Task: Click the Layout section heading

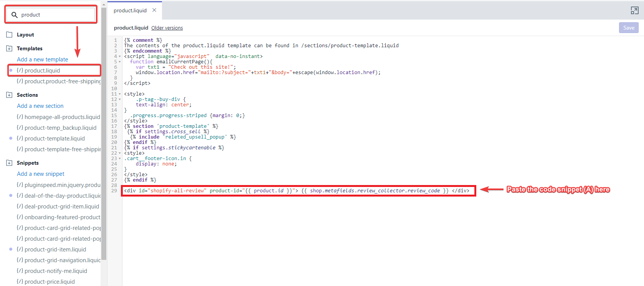Action: [25, 35]
